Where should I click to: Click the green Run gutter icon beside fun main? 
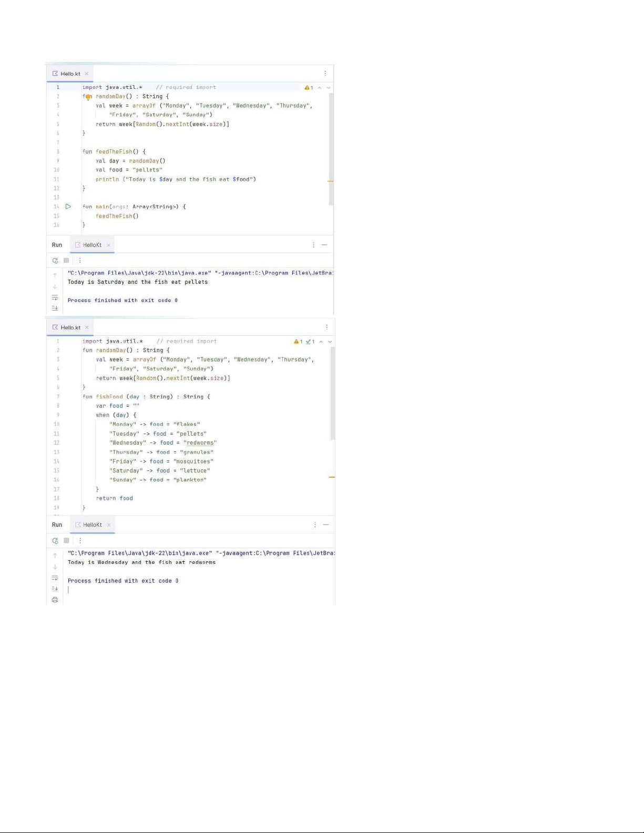click(x=68, y=207)
